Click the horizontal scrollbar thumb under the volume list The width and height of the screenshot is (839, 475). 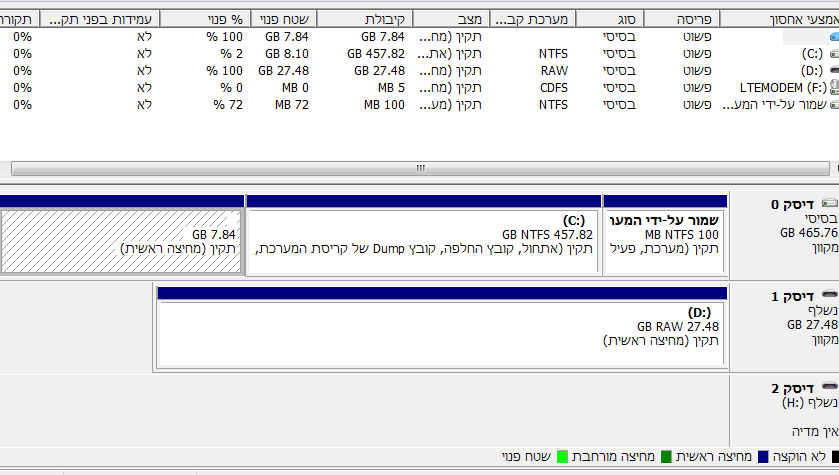[x=420, y=168]
